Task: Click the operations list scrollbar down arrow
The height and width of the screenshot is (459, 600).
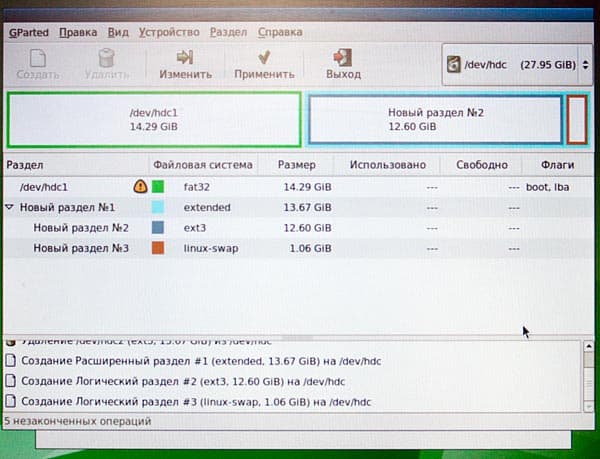Action: pos(588,407)
